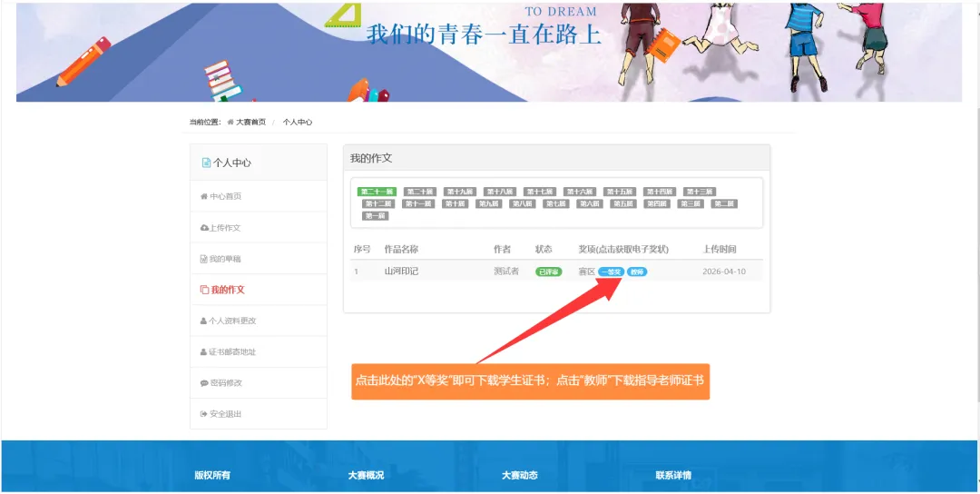Click 个人中心 in the breadcrumb
The width and height of the screenshot is (980, 494).
pyautogui.click(x=298, y=122)
